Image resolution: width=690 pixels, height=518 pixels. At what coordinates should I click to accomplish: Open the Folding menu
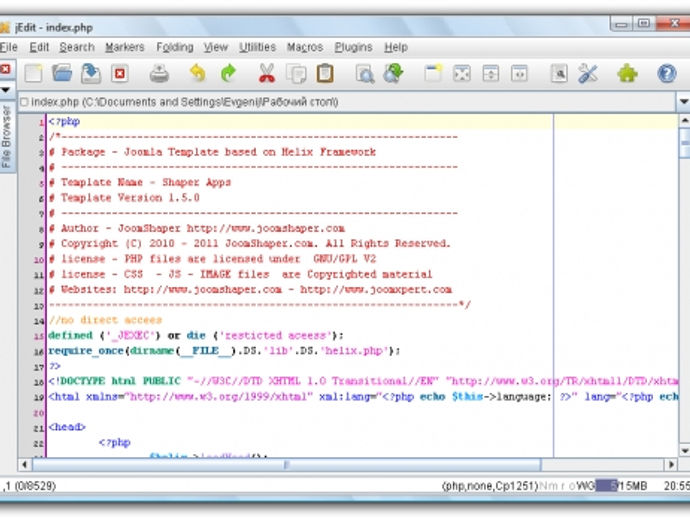coord(175,47)
